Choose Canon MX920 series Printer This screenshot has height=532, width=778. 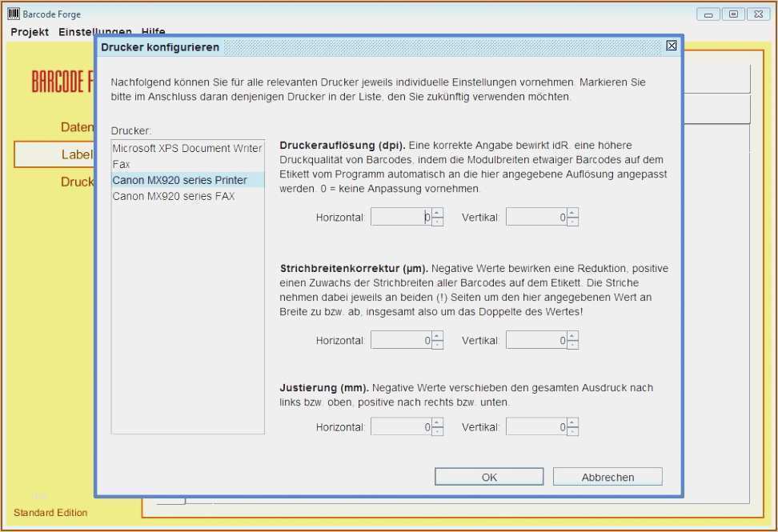(x=187, y=180)
